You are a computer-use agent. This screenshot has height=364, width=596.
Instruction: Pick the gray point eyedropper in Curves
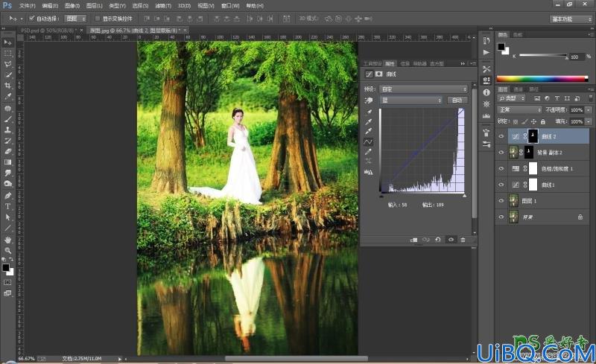coord(368,122)
